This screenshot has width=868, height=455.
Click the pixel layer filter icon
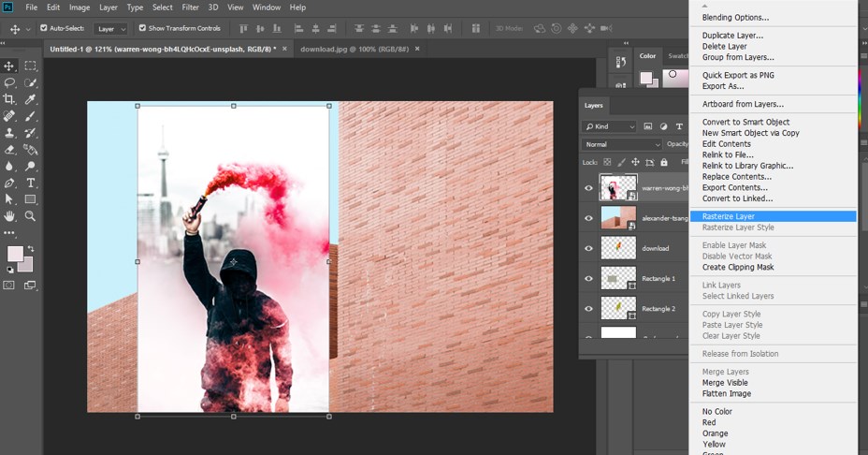point(647,126)
